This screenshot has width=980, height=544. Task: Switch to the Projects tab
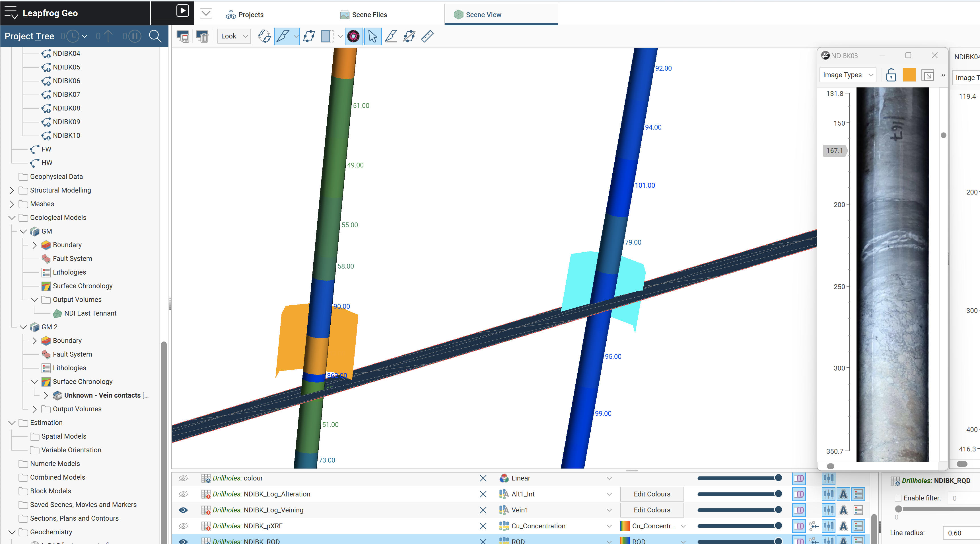(245, 15)
